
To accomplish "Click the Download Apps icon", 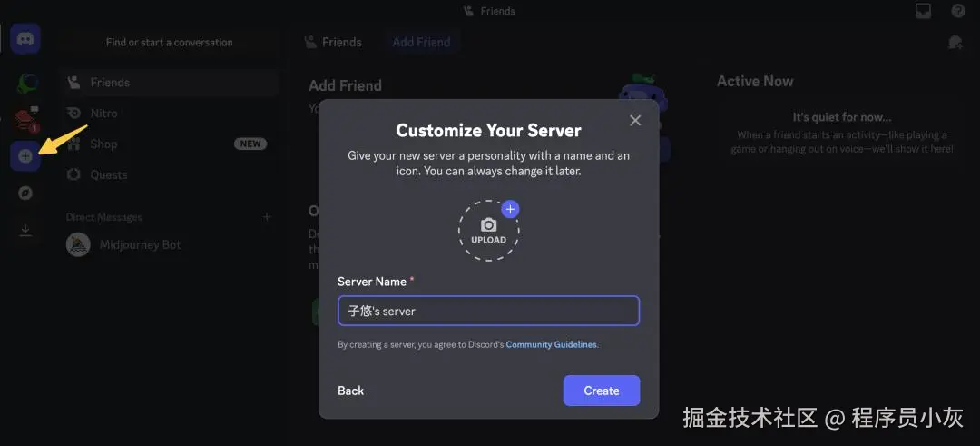I will point(25,230).
